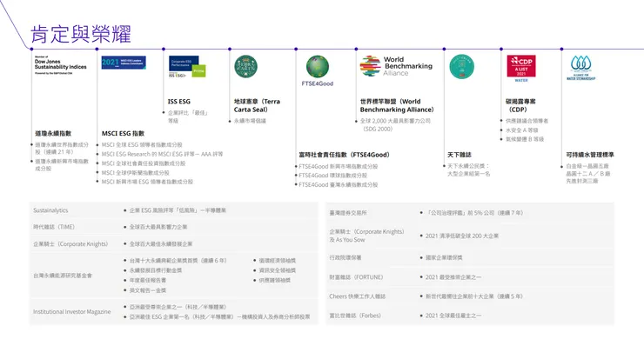Image resolution: width=644 pixels, height=339 pixels.
Task: Click the red CDP A List badge
Action: pyautogui.click(x=521, y=68)
